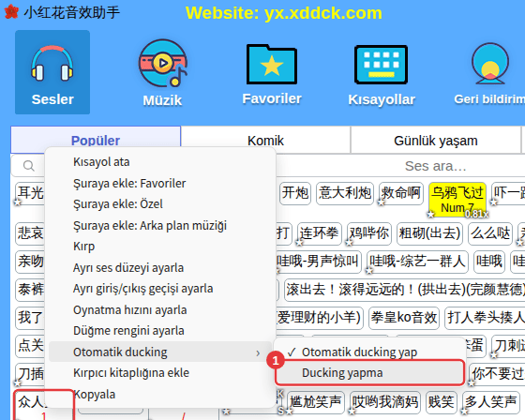Play the 你不要过 sound button

pyautogui.click(x=497, y=373)
